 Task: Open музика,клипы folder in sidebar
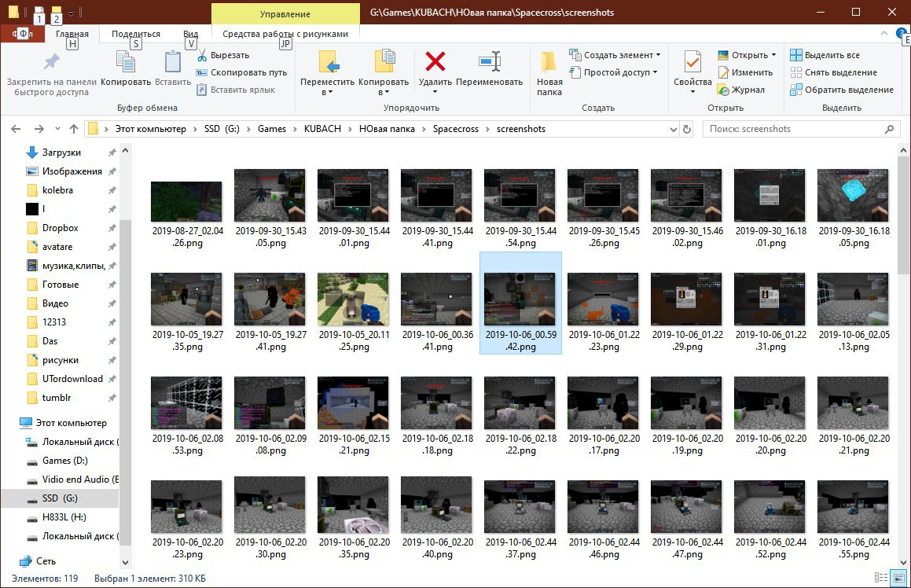(73, 266)
